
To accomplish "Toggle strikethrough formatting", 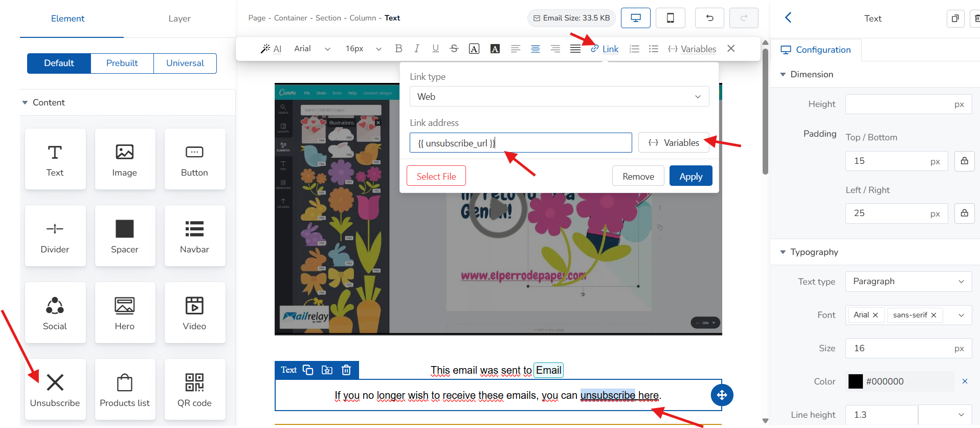I will coord(454,49).
